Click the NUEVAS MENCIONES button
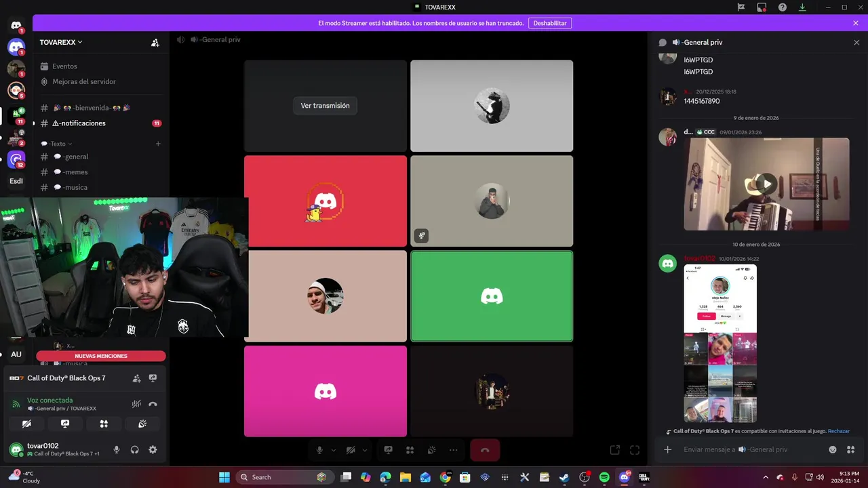Image resolution: width=868 pixels, height=488 pixels. pyautogui.click(x=100, y=356)
